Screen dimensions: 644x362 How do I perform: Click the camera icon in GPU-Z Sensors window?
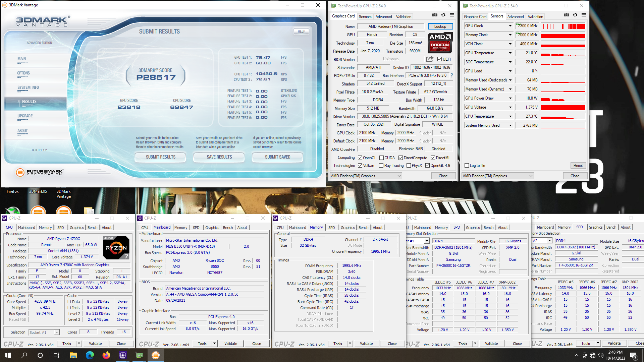point(566,15)
